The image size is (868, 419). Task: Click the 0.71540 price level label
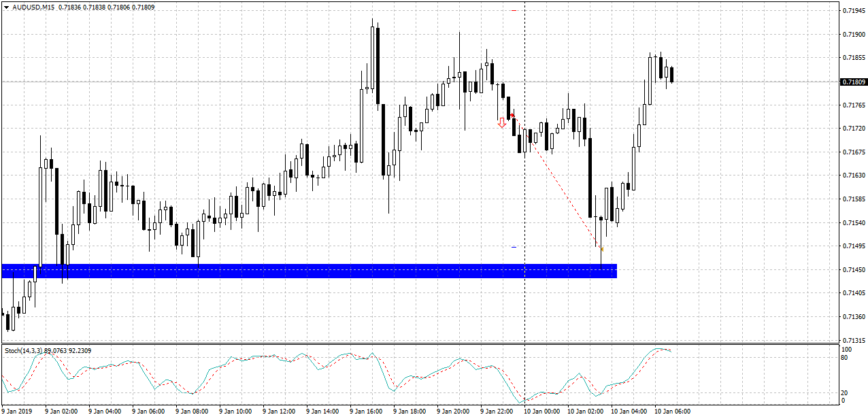[x=854, y=222]
